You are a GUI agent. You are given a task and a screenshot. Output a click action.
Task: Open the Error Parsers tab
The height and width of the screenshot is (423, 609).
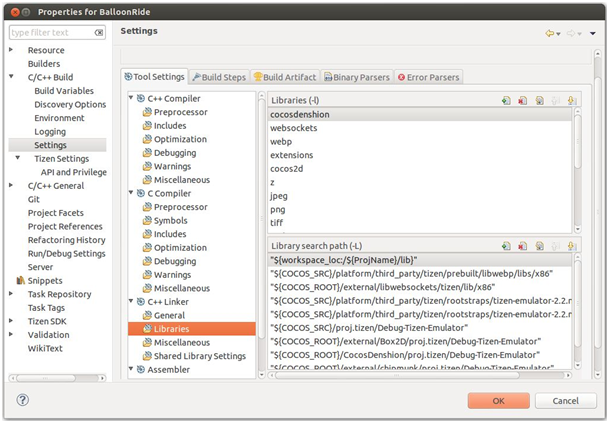430,77
